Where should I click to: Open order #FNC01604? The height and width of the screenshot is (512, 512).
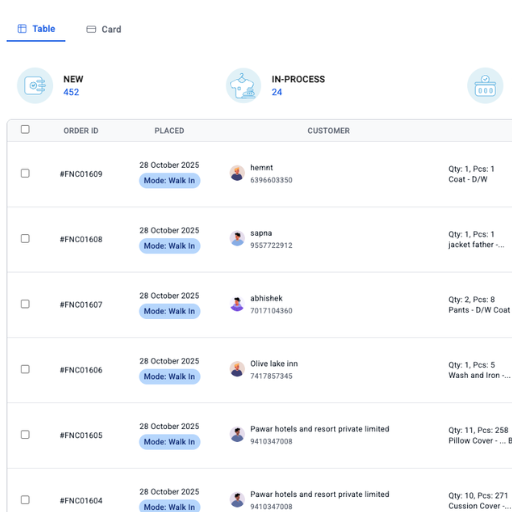click(x=81, y=501)
